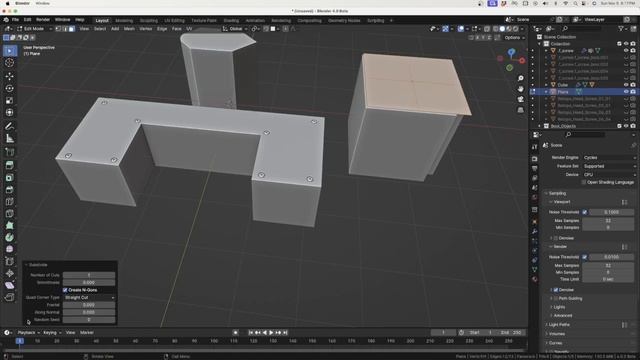Switch to the Sculpting workspace tab
Image resolution: width=640 pixels, height=360 pixels.
coord(149,20)
